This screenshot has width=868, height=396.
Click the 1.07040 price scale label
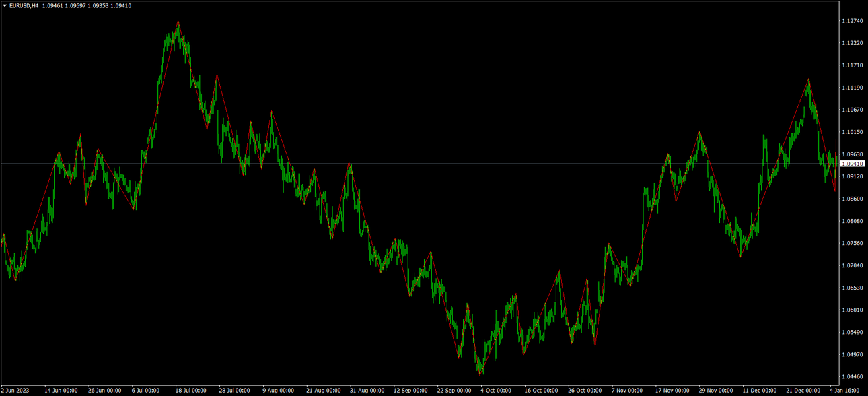[853, 265]
